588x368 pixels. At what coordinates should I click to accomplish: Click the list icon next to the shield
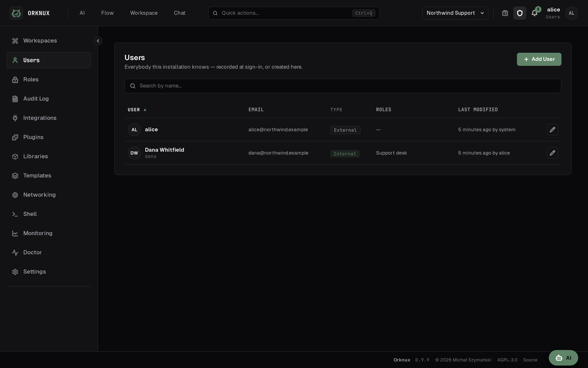coord(505,13)
